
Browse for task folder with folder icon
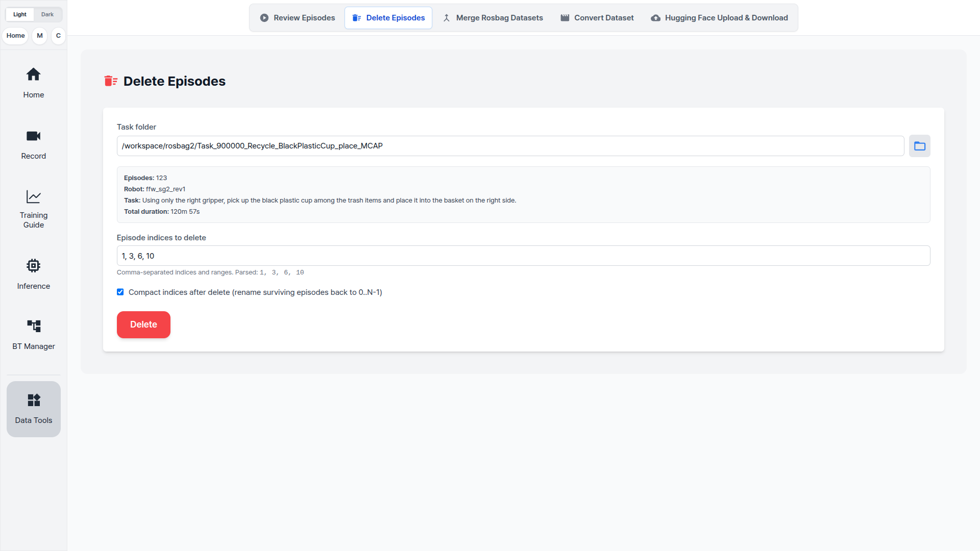[x=919, y=146]
